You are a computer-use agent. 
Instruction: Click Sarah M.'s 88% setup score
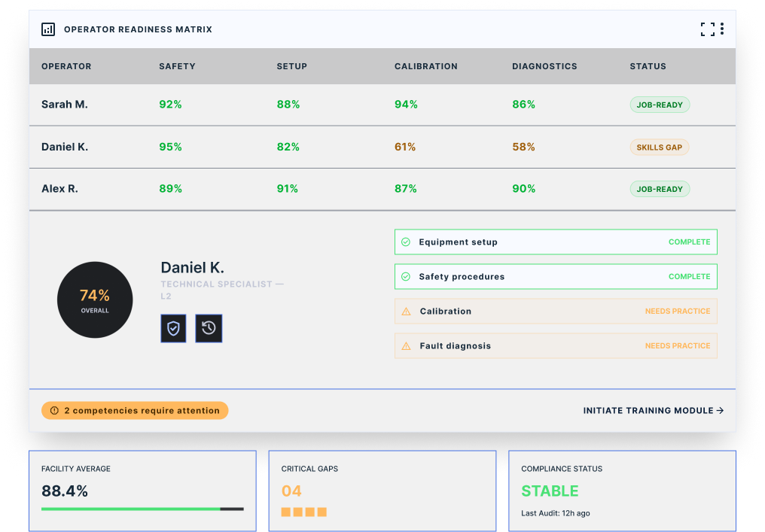pos(288,105)
